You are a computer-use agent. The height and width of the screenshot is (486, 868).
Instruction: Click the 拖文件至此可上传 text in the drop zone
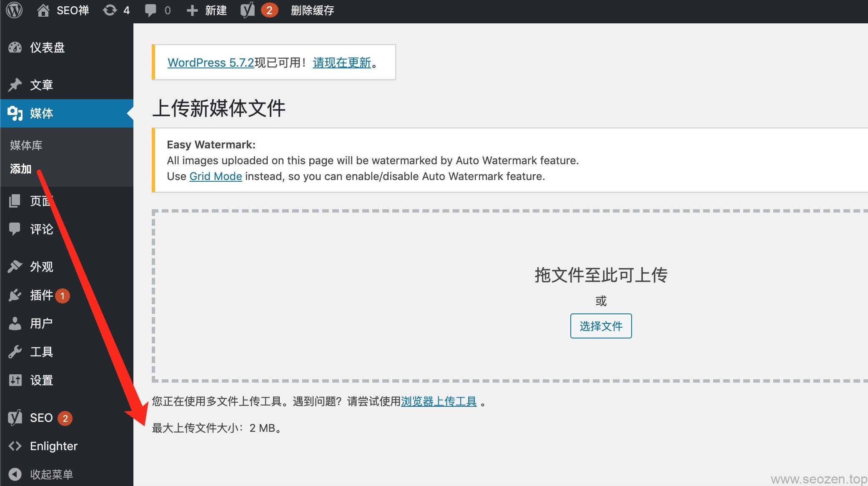click(601, 275)
